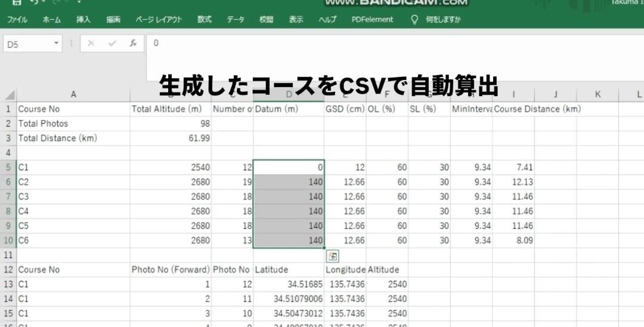
Task: Select column J header
Action: (x=555, y=94)
